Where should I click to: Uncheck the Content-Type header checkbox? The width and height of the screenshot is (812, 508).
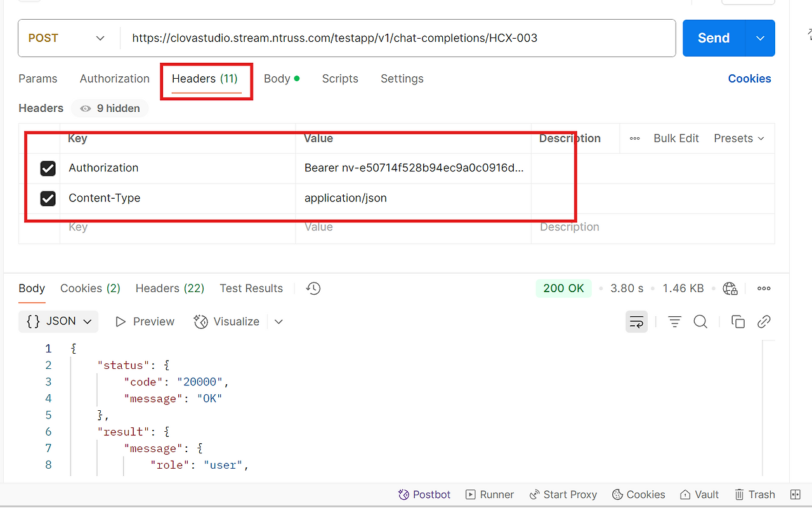tap(48, 199)
